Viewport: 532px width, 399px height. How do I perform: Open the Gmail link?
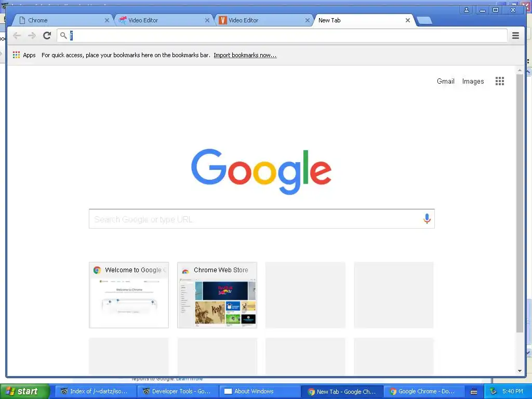(x=445, y=81)
